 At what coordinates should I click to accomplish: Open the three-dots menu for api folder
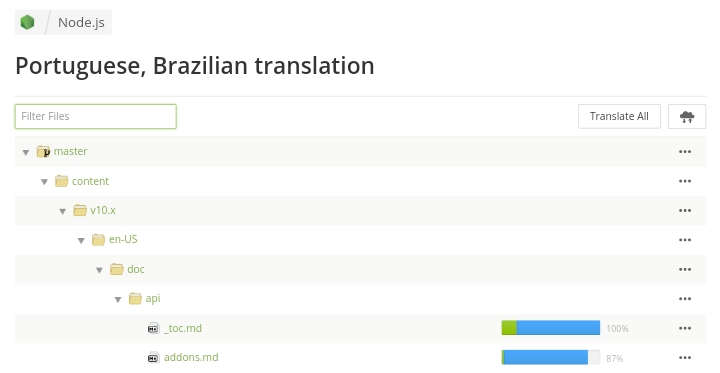coord(685,299)
